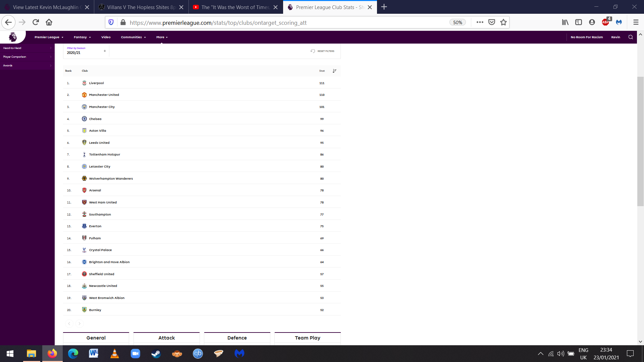Select the Team Play stats tab
Screen dimensions: 644x362
(308, 338)
